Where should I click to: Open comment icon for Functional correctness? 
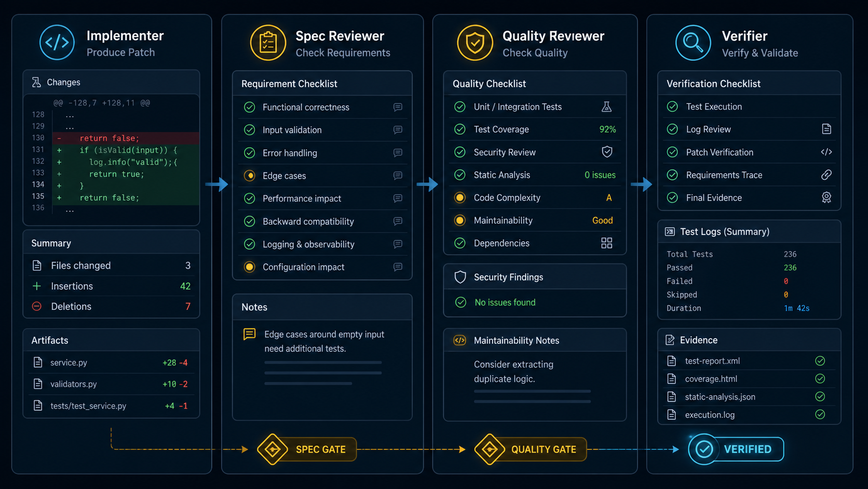pyautogui.click(x=398, y=107)
